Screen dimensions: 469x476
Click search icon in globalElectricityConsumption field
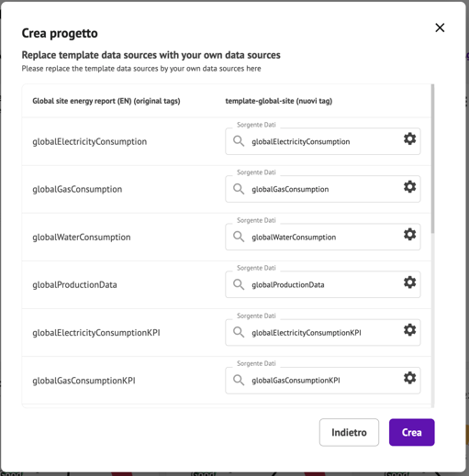coord(239,141)
